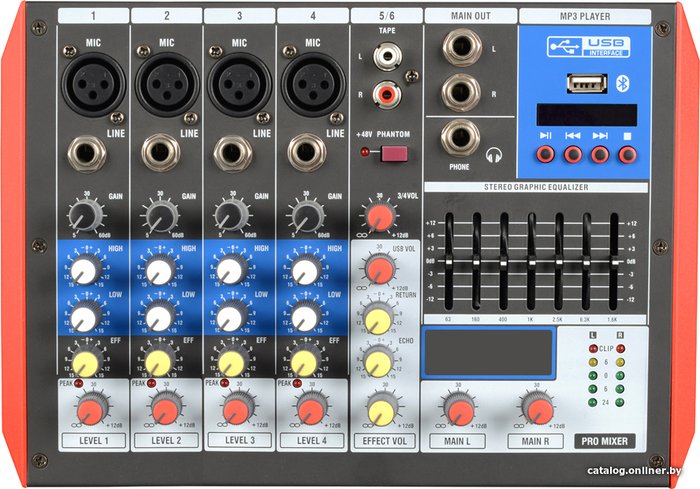Viewport: 700px width, 489px height.
Task: Toggle the +48V PHANTOM power switch
Action: click(393, 154)
